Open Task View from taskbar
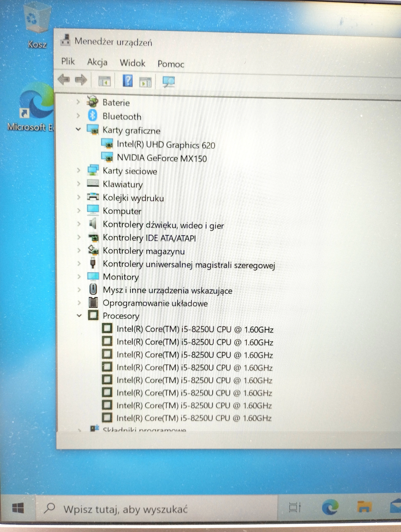The image size is (401, 532). click(x=295, y=507)
